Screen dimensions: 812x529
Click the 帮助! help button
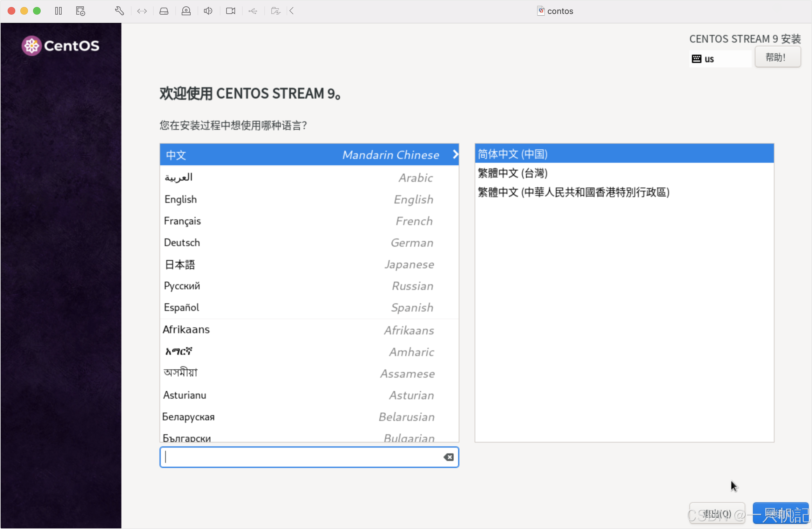tap(778, 57)
